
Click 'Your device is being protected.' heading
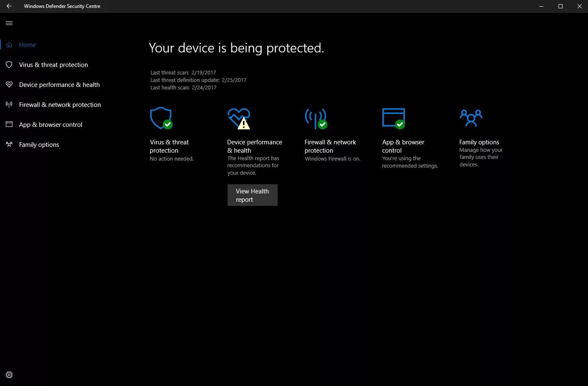tap(236, 48)
